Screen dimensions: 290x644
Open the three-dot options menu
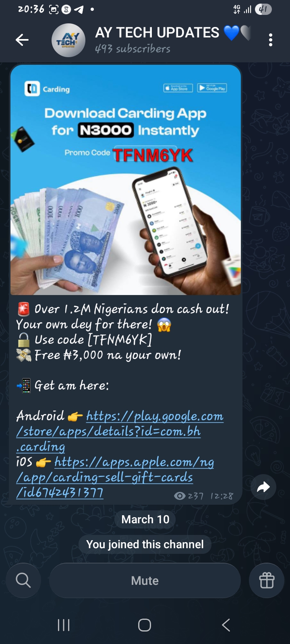tap(271, 40)
